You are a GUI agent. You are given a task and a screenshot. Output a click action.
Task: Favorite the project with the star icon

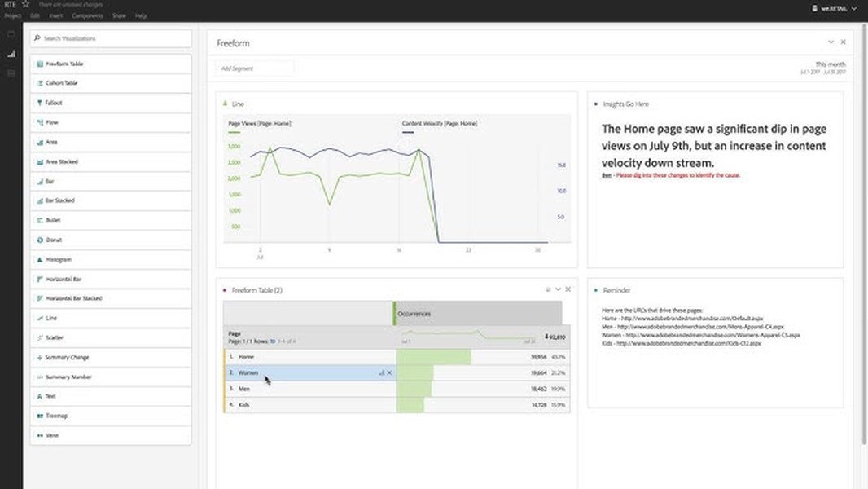[25, 4]
